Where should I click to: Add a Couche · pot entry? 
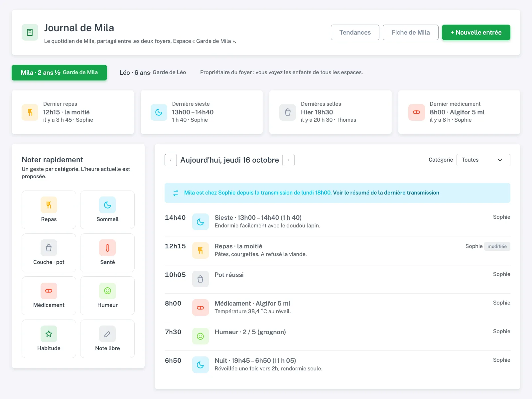pos(49,253)
